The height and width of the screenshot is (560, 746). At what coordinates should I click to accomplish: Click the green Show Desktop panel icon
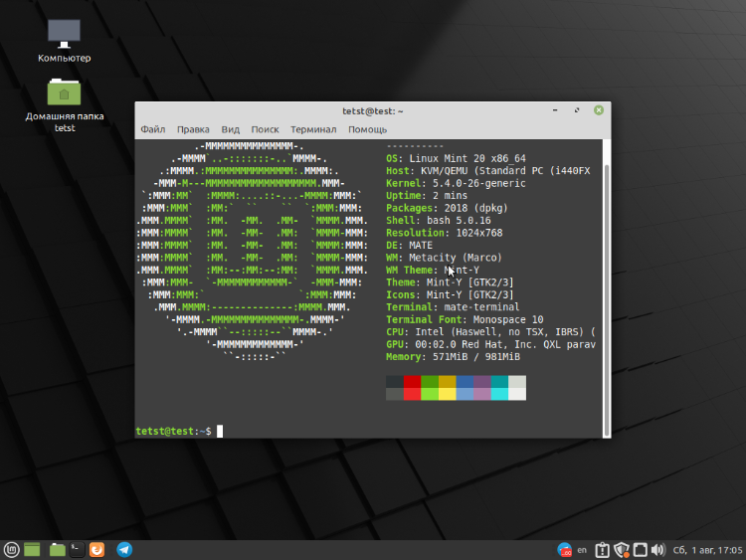(x=33, y=548)
